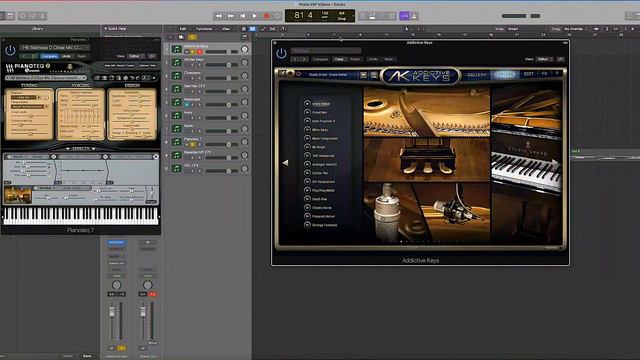Expand Quick Help disclosure triangle
640x360 pixels.
105,29
